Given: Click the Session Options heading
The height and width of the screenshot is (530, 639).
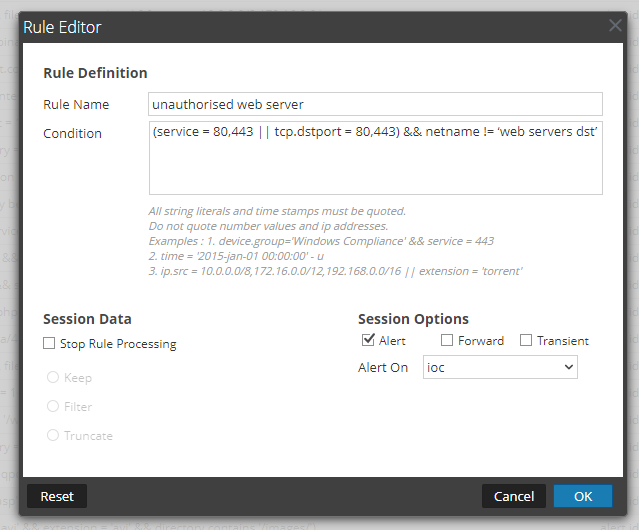Looking at the screenshot, I should tap(413, 319).
